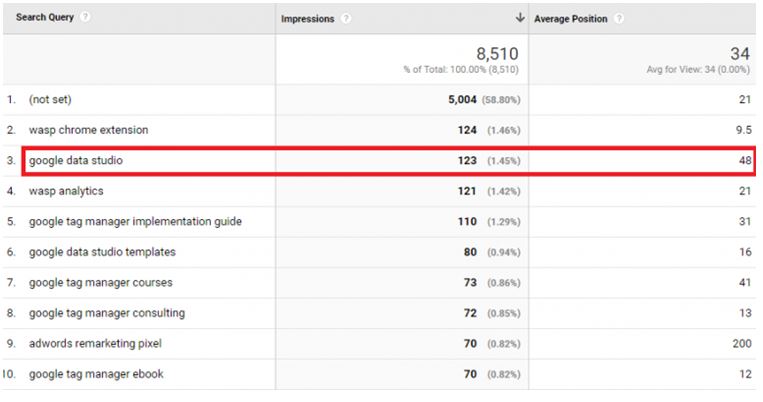Open "wasp analytics" query
Screen dimensions: 763x402
click(66, 191)
